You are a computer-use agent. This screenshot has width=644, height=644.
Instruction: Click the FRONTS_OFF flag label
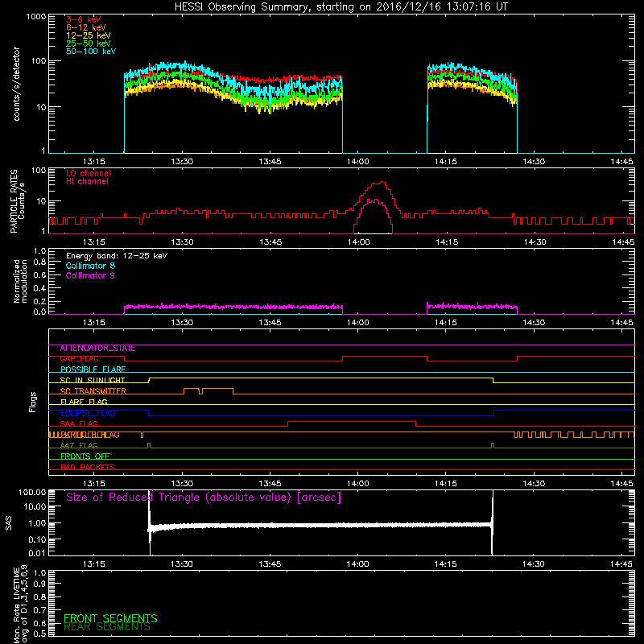click(85, 456)
